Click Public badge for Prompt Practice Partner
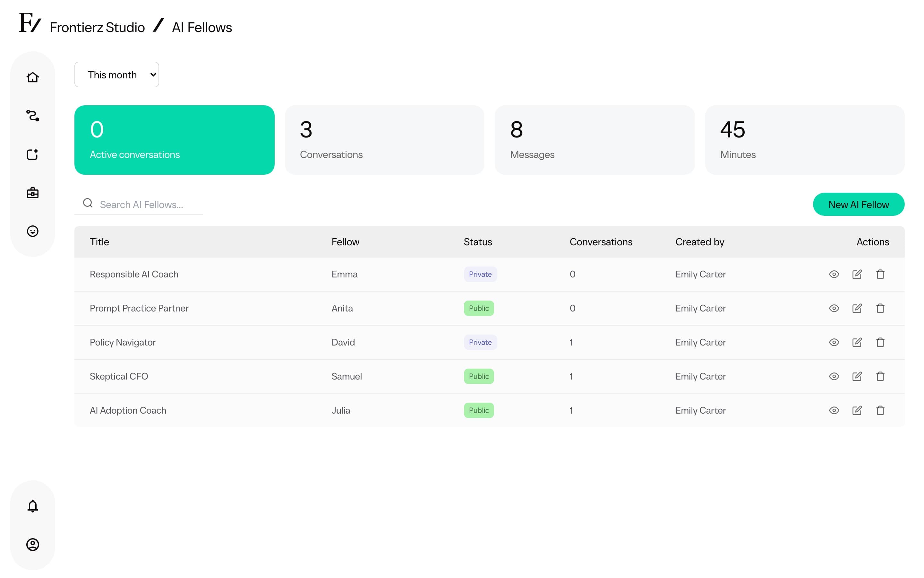 479,308
